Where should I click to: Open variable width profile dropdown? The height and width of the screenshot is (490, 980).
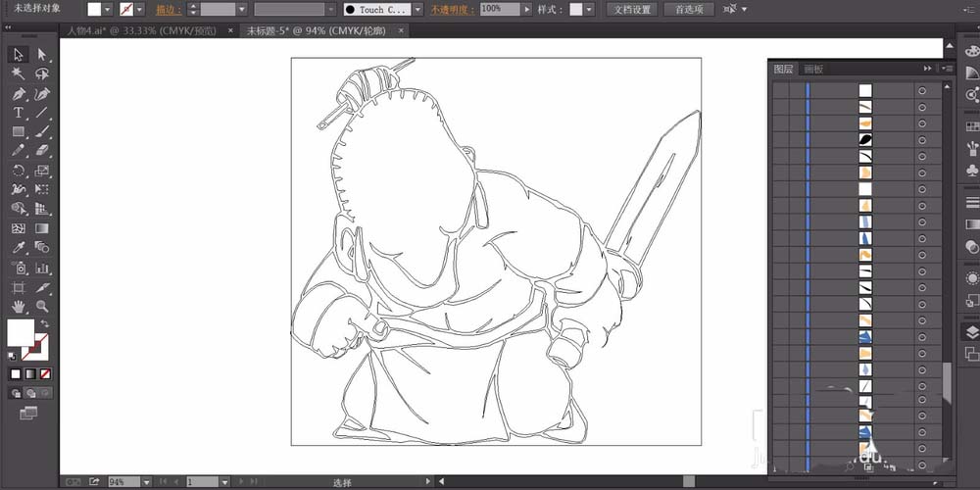(331, 10)
